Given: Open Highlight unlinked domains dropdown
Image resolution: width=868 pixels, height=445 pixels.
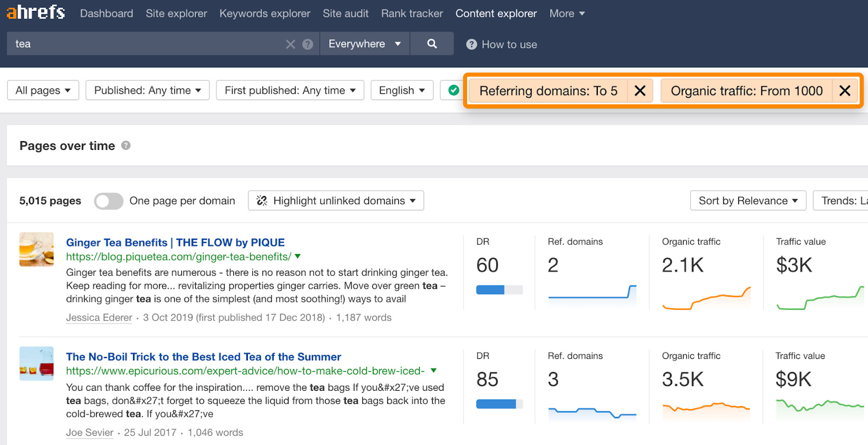Looking at the screenshot, I should tap(336, 201).
